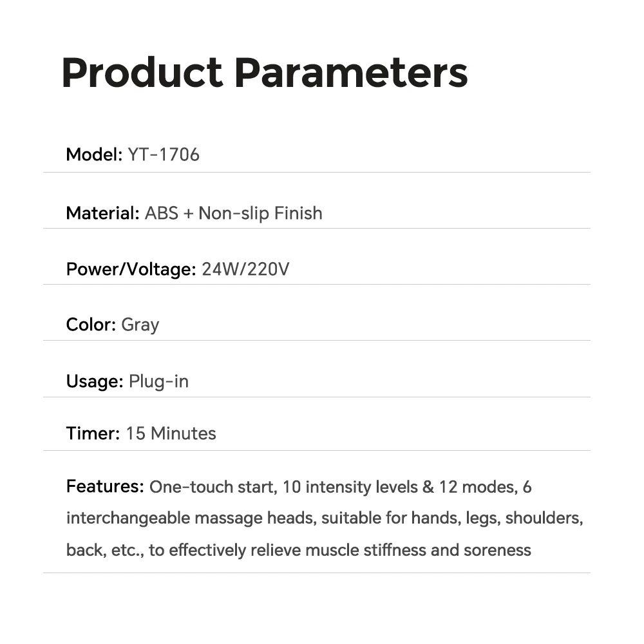The width and height of the screenshot is (644, 644).
Task: Select the Model label
Action: (94, 155)
